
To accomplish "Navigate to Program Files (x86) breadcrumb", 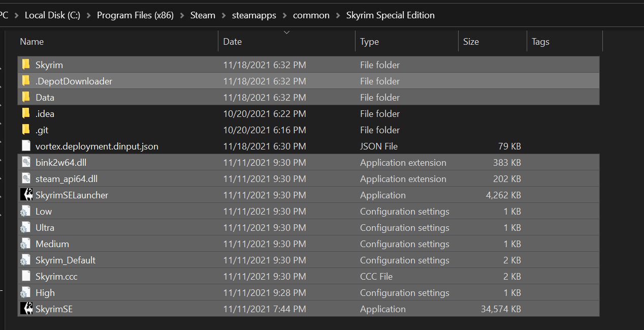I will pos(135,15).
